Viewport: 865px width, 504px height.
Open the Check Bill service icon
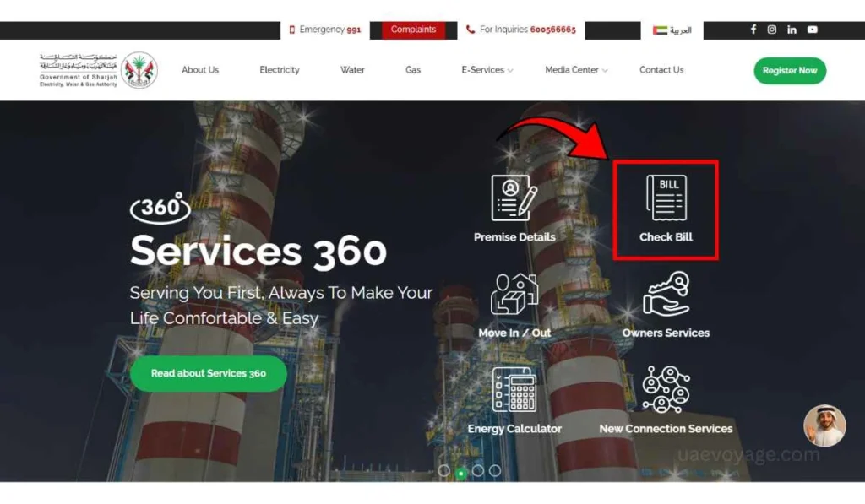pos(666,198)
